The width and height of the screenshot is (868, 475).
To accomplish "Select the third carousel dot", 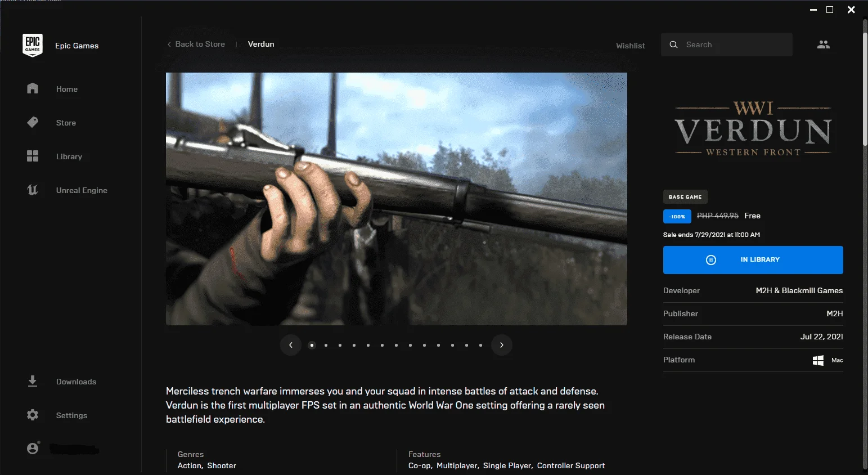I will click(x=340, y=345).
